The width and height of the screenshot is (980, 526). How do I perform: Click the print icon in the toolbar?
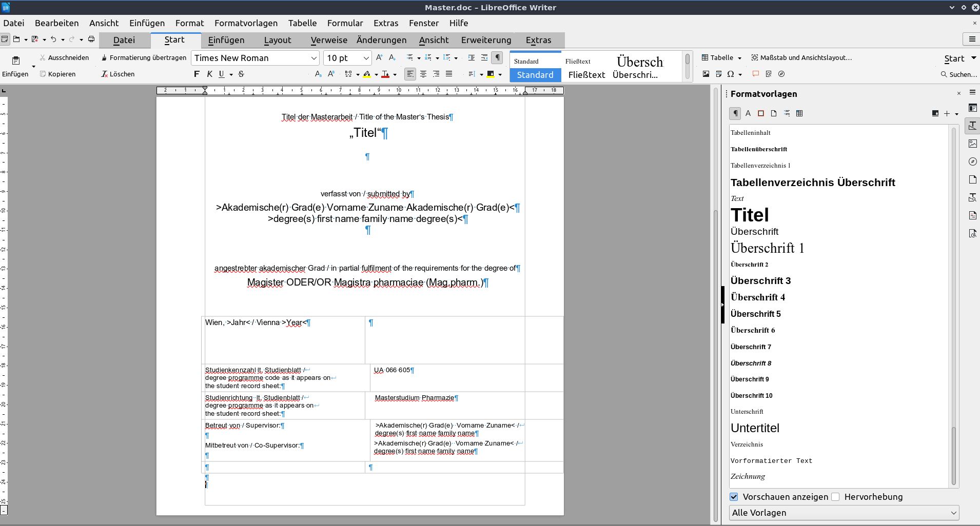coord(91,39)
